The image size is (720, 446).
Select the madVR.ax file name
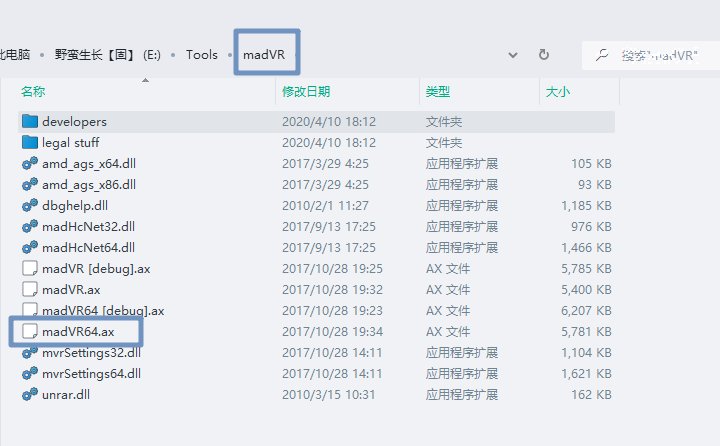pyautogui.click(x=71, y=290)
